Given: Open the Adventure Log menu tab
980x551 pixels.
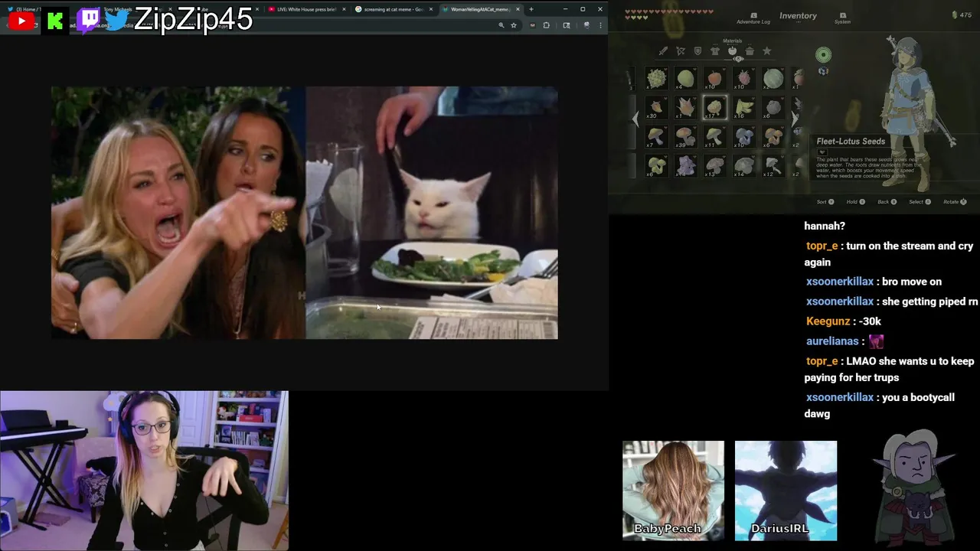Looking at the screenshot, I should coord(753,18).
